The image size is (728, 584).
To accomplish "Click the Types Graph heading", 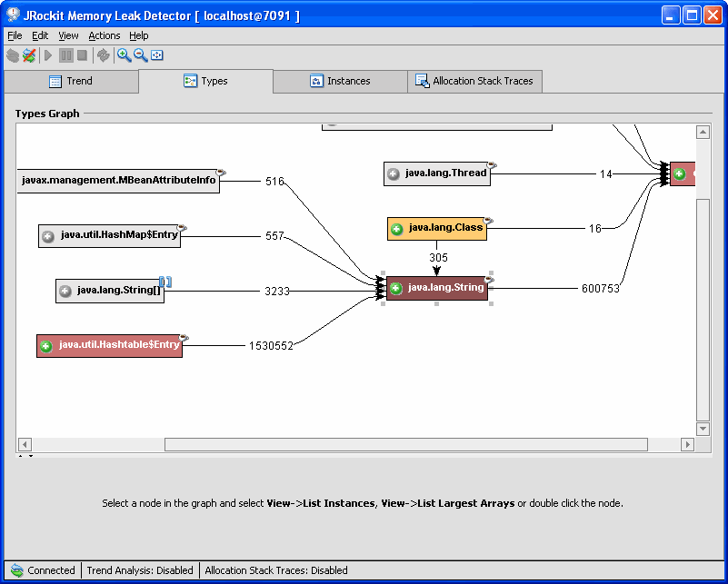I will pyautogui.click(x=47, y=114).
